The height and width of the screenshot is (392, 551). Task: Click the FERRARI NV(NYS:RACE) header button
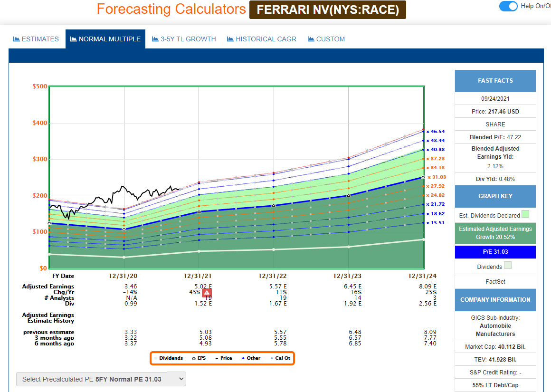pyautogui.click(x=327, y=10)
